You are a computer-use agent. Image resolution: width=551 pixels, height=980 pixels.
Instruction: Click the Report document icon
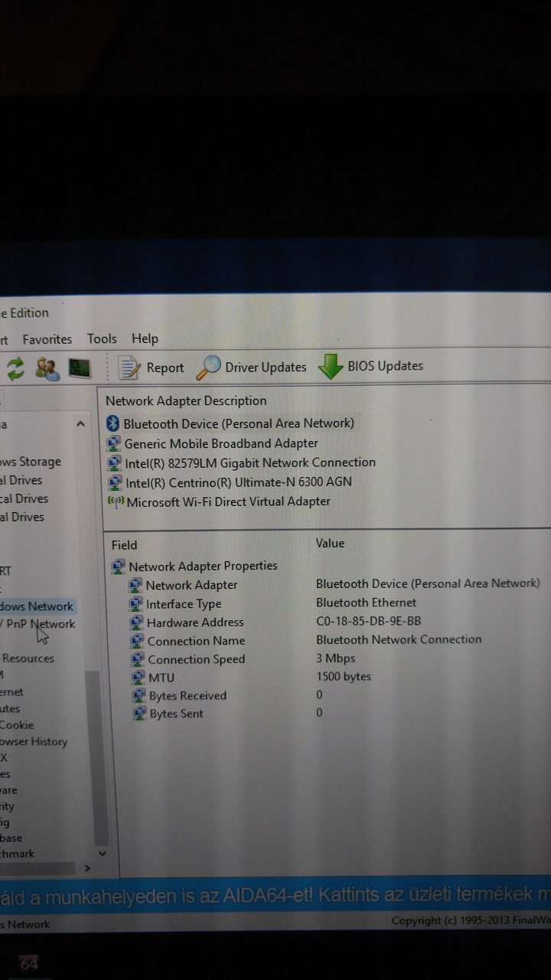[129, 367]
